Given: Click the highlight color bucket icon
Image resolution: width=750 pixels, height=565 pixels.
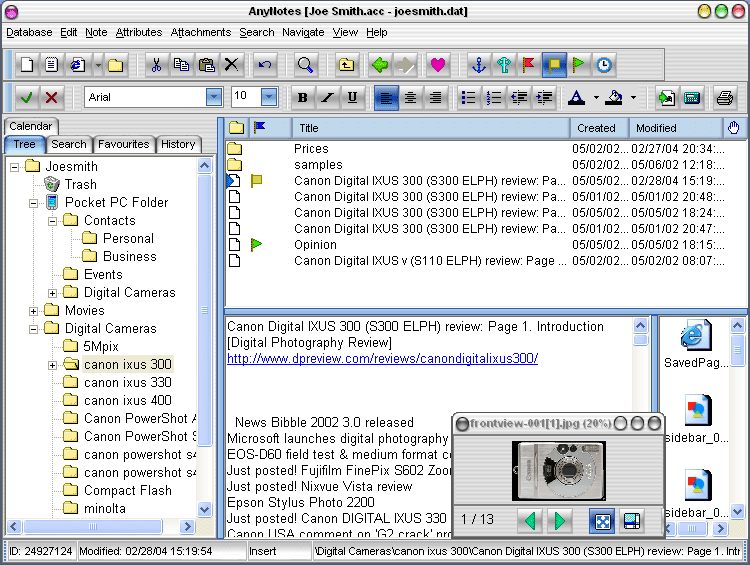Looking at the screenshot, I should click(x=614, y=98).
